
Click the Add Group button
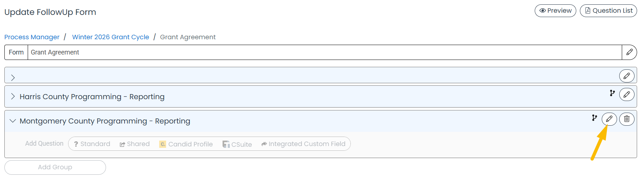[55, 167]
